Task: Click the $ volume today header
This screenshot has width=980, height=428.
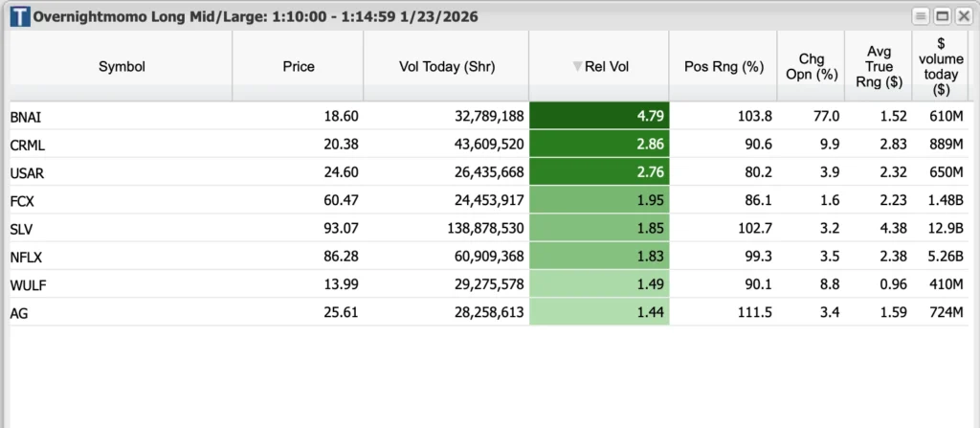Action: click(939, 66)
